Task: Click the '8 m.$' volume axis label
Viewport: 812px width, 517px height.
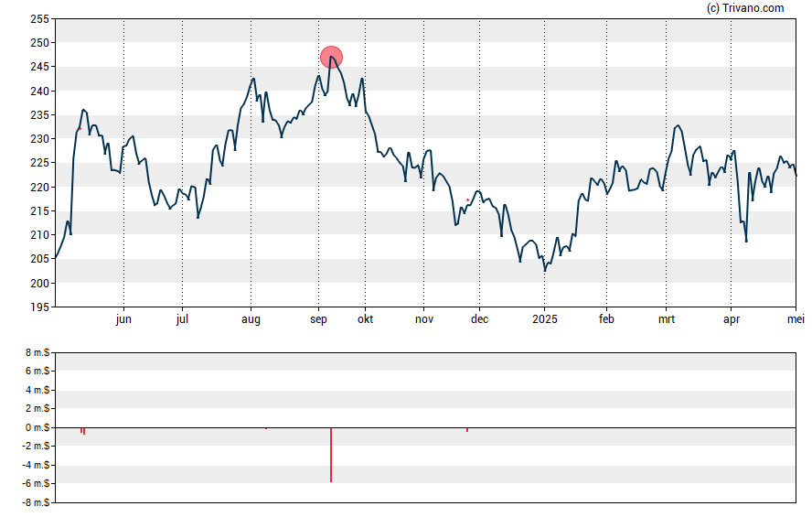Action: pos(37,352)
